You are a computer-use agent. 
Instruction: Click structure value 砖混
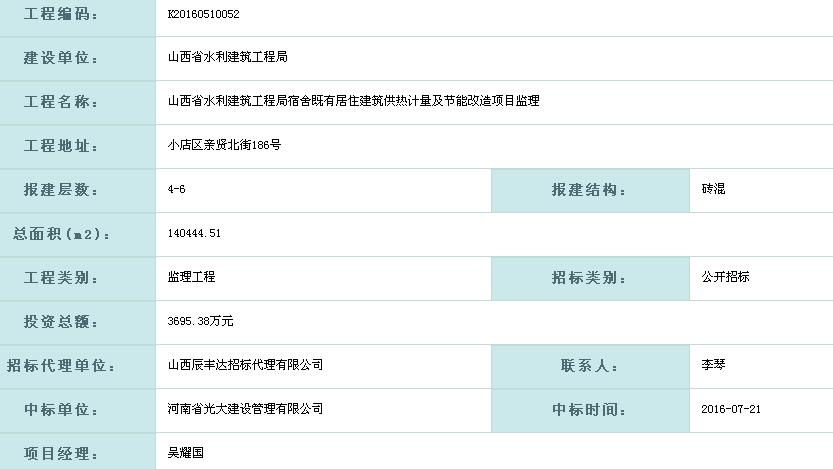coord(713,189)
